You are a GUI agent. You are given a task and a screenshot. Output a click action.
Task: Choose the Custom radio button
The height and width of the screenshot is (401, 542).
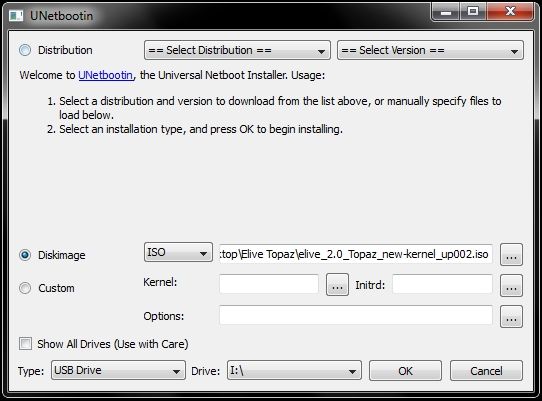(25, 288)
